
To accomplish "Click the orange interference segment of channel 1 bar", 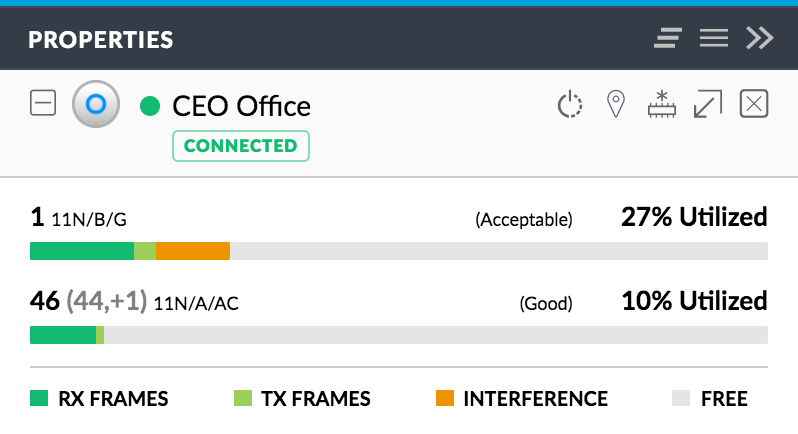I will pyautogui.click(x=193, y=251).
